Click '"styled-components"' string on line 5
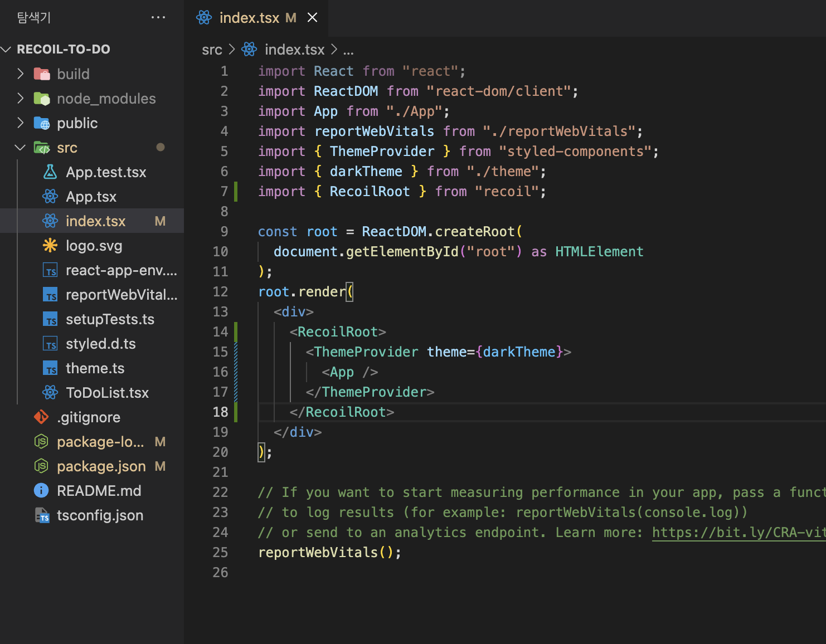 click(x=575, y=152)
